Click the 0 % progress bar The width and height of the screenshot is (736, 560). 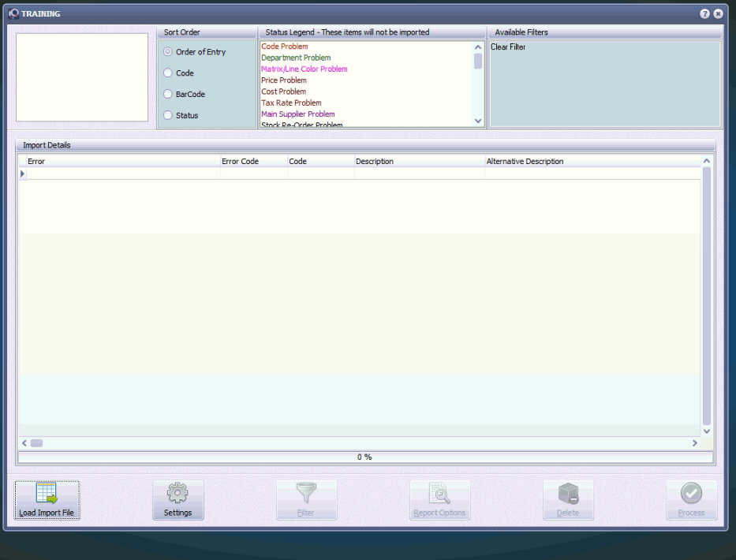(365, 457)
